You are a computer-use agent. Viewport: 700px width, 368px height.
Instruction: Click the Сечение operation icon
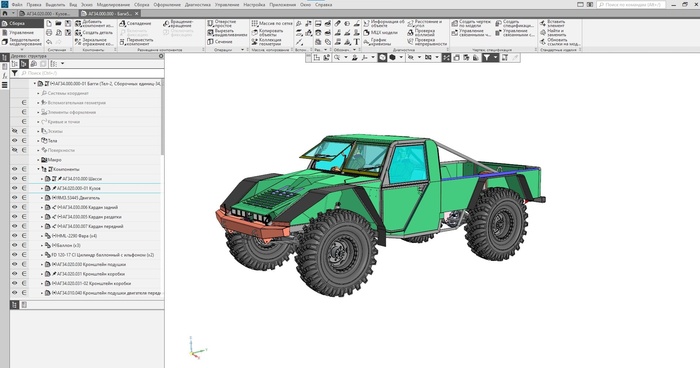220,42
